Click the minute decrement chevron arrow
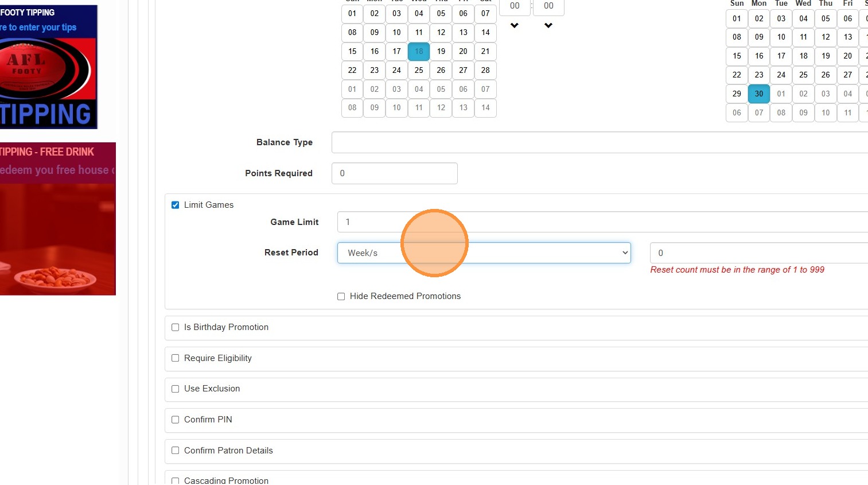Viewport: 868px width, 485px height. [x=548, y=25]
